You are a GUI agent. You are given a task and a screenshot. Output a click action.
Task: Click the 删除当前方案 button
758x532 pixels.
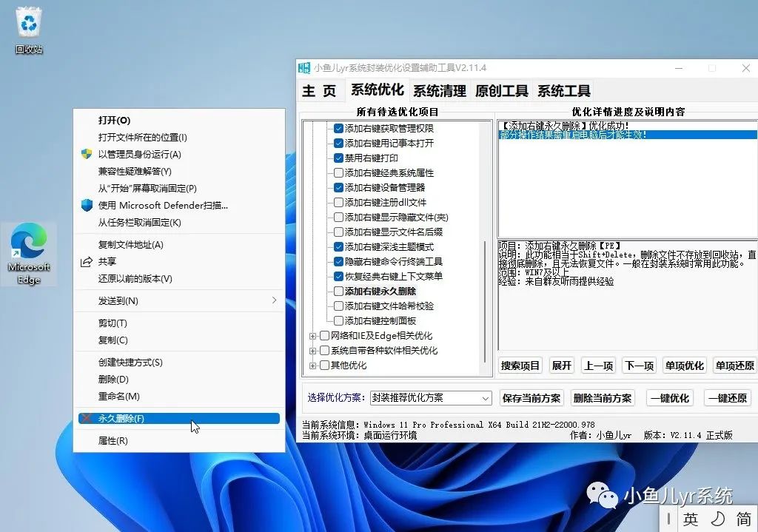[x=603, y=398]
